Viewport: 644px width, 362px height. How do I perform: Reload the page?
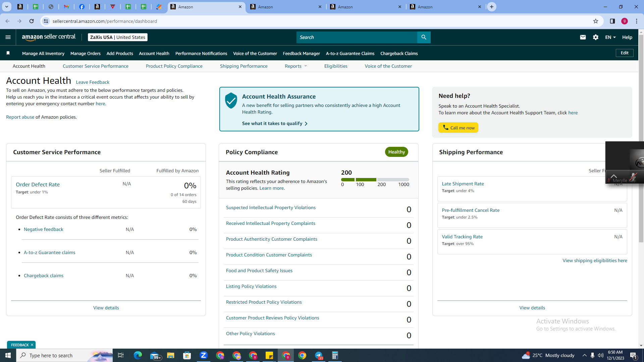coord(32,21)
